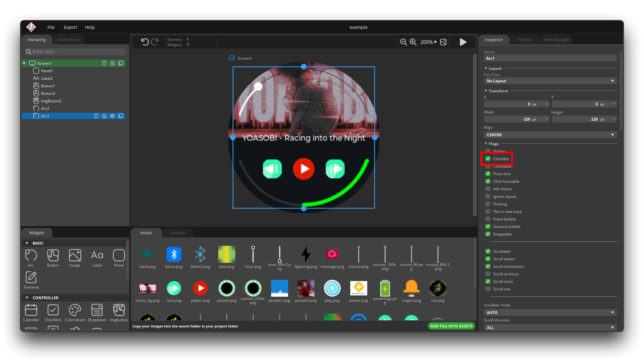Select the Calendar widget
Viewport: 644px width, 362px height.
[31, 313]
